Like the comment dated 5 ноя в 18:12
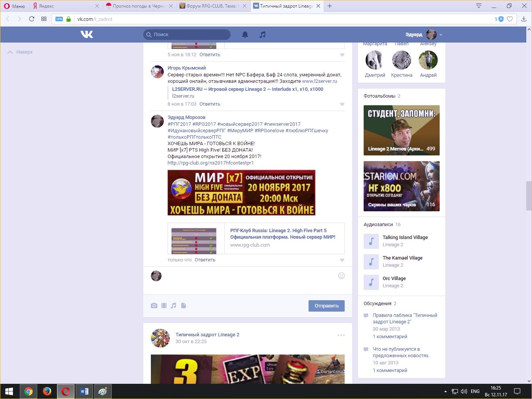Viewport: 532px width, 399px height. point(342,55)
